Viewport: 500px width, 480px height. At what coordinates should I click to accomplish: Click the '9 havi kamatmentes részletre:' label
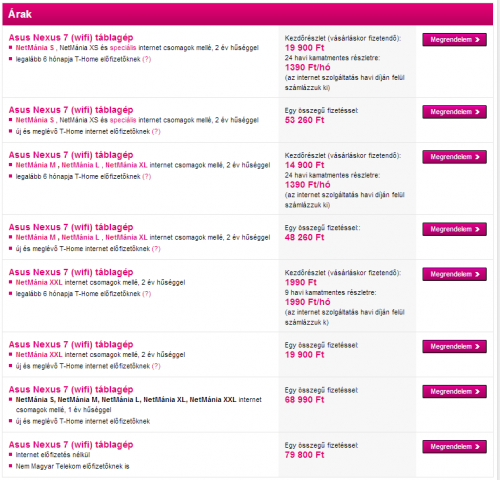coord(330,293)
